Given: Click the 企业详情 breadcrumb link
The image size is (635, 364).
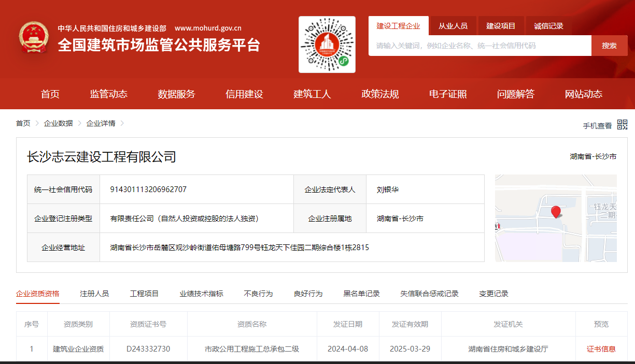Looking at the screenshot, I should coord(101,123).
